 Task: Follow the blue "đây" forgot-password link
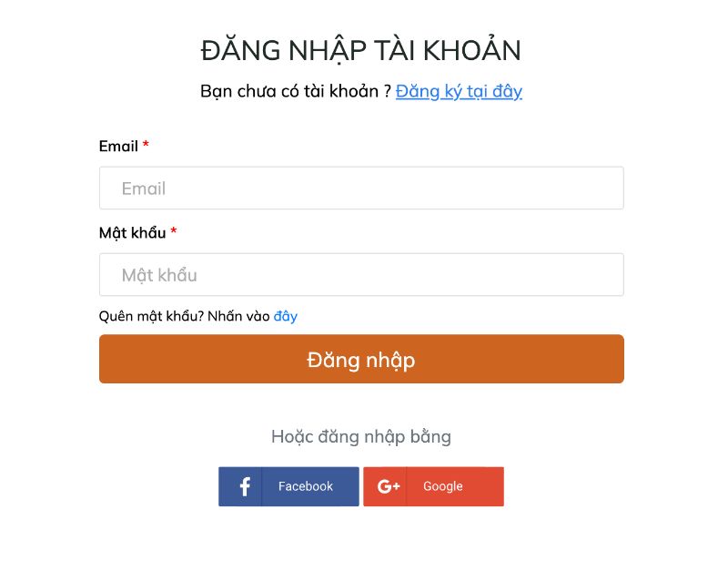point(286,317)
